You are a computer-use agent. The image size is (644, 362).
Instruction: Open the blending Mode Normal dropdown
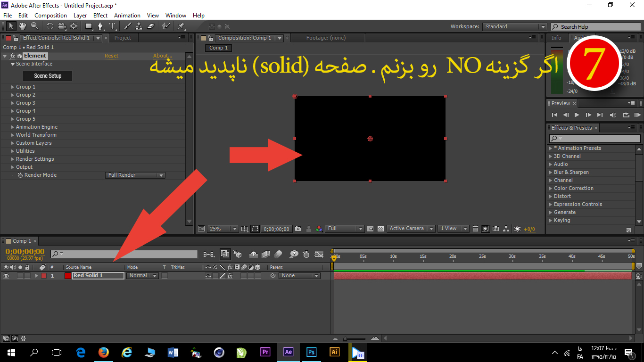pyautogui.click(x=142, y=276)
